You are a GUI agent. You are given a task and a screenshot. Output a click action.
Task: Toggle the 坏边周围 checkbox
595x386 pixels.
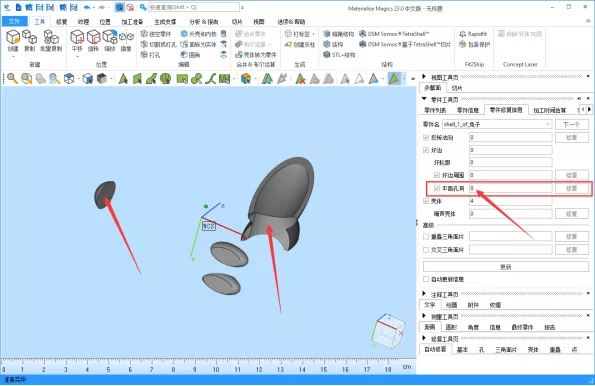(x=437, y=175)
